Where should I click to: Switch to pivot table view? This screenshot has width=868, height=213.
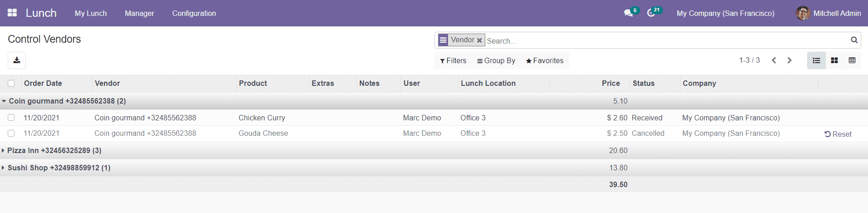(852, 60)
